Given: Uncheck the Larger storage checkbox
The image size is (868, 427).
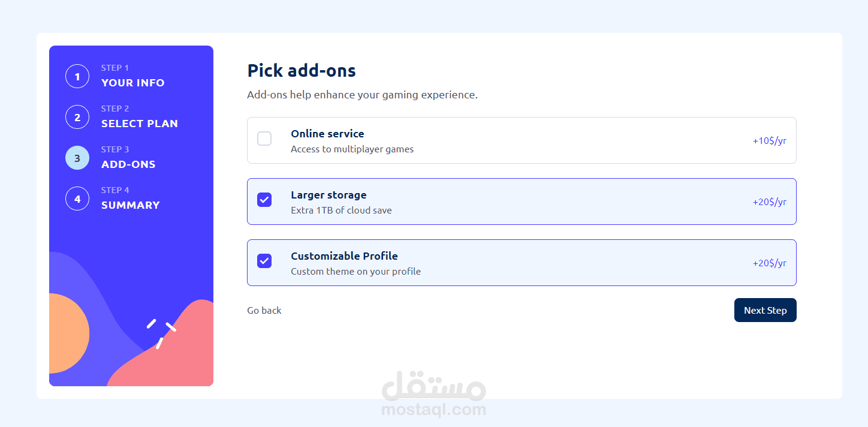Looking at the screenshot, I should tap(264, 200).
